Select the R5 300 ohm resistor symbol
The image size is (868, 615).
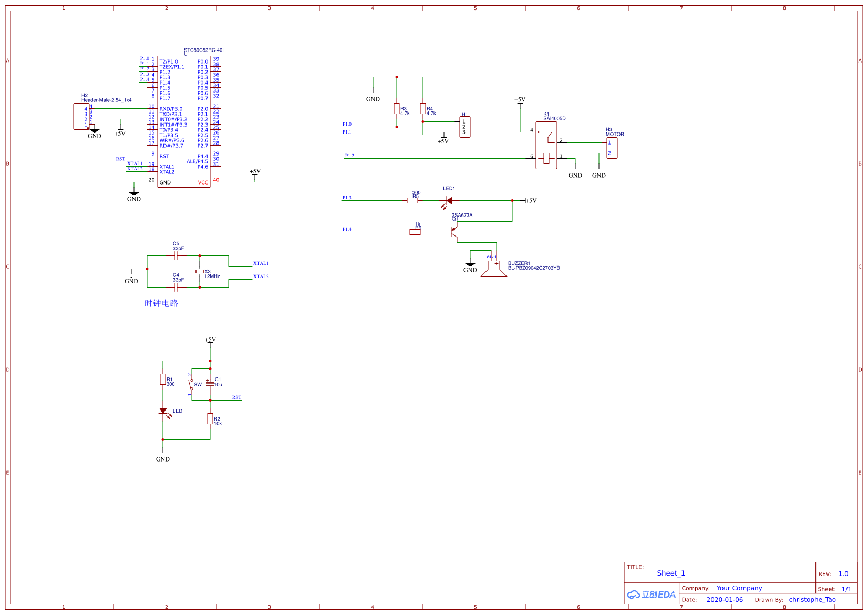tap(412, 200)
